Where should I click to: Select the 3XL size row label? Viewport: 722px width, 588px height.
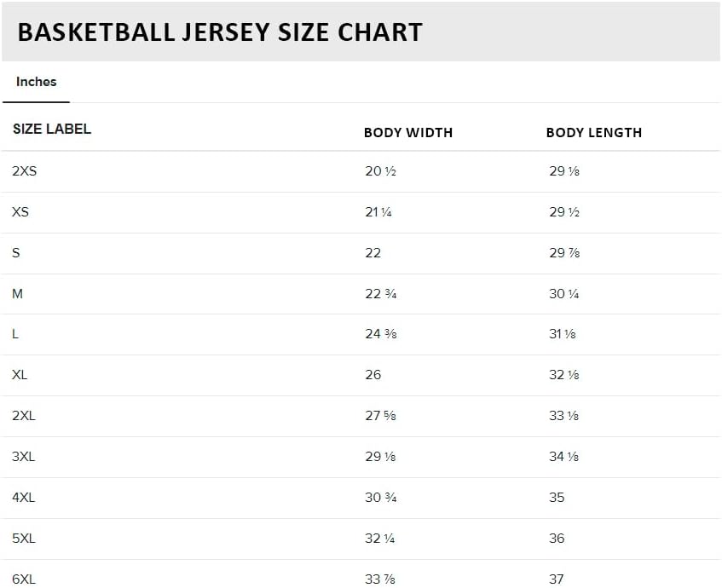[x=24, y=457]
